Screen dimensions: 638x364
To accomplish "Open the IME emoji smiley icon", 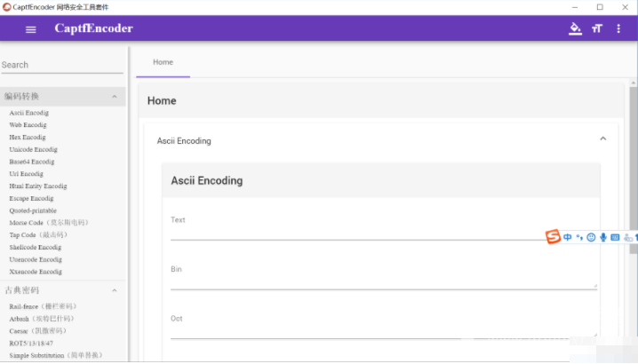I will point(591,238).
